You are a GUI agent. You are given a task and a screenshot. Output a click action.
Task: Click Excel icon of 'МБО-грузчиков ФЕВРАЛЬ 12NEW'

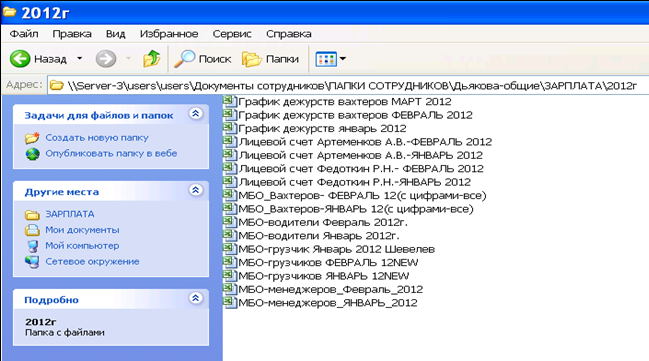[x=229, y=262]
